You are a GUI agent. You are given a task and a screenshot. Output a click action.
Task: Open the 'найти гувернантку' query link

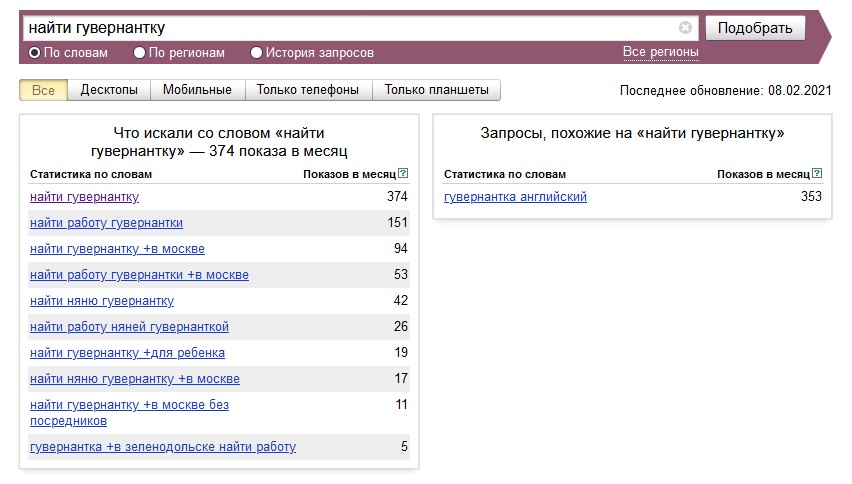click(84, 197)
